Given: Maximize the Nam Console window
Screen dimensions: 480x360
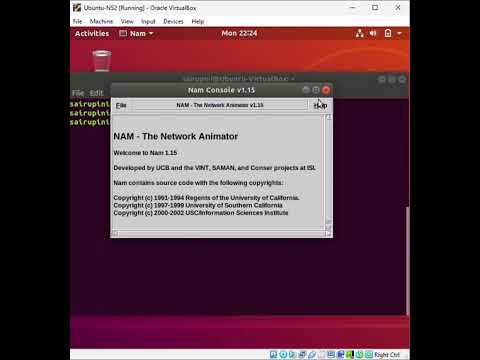Looking at the screenshot, I should pos(316,90).
